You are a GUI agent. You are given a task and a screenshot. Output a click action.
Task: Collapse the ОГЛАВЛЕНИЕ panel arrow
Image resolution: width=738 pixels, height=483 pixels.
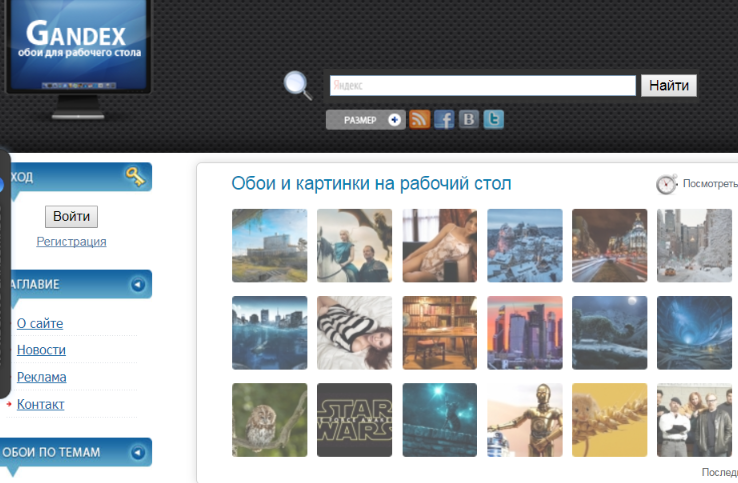click(x=137, y=284)
